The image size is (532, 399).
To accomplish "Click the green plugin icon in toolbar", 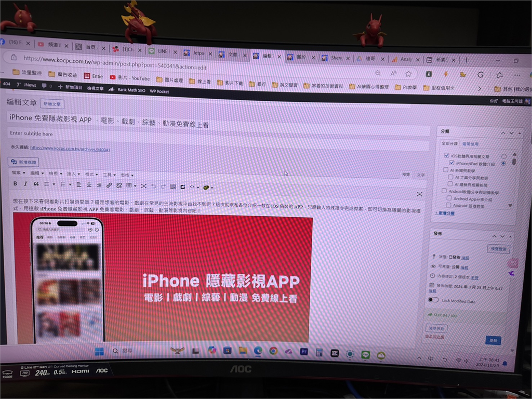I will [x=206, y=187].
